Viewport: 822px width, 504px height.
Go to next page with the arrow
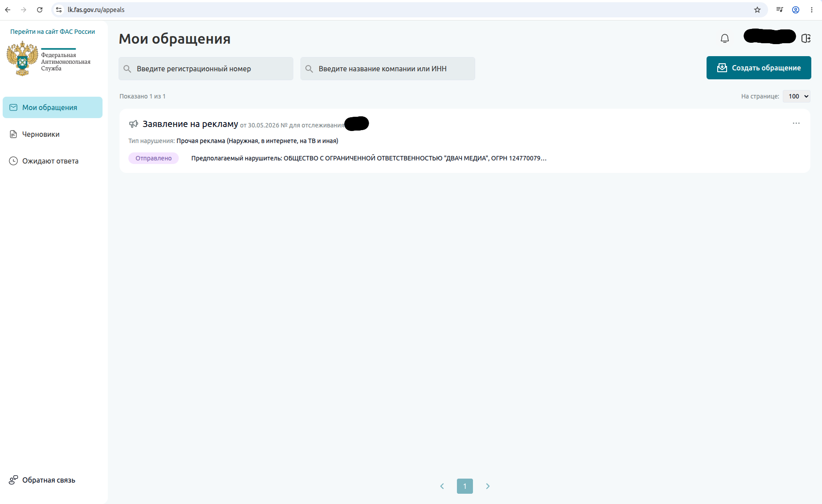click(488, 486)
